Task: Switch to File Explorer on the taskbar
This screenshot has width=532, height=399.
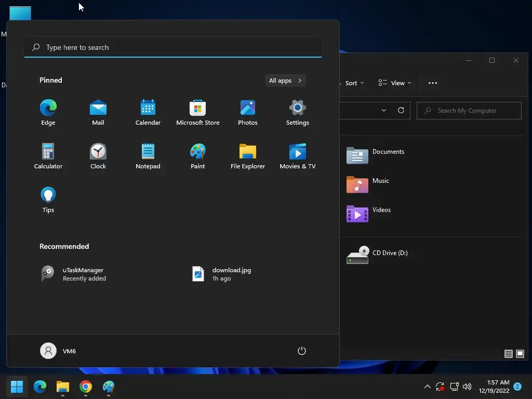Action: click(x=63, y=387)
